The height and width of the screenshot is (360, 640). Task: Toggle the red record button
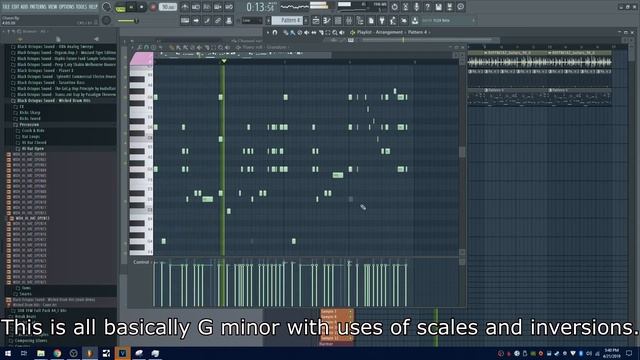tap(153, 7)
